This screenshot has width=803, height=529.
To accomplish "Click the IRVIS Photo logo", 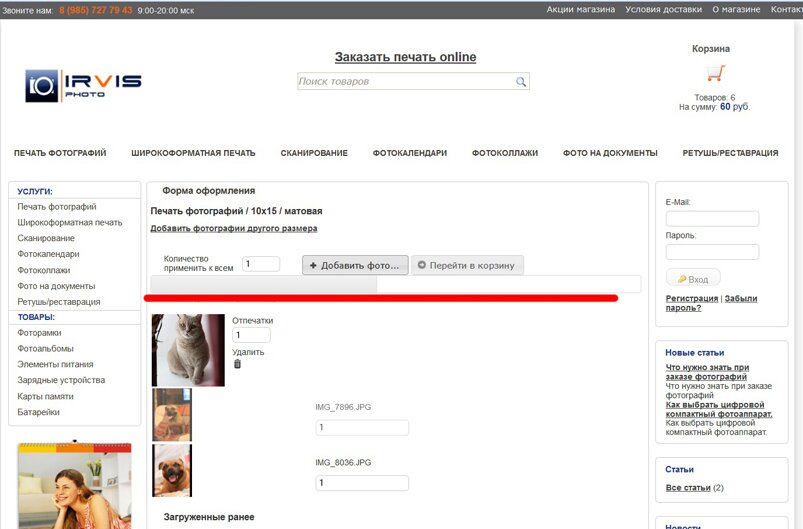I will (84, 86).
